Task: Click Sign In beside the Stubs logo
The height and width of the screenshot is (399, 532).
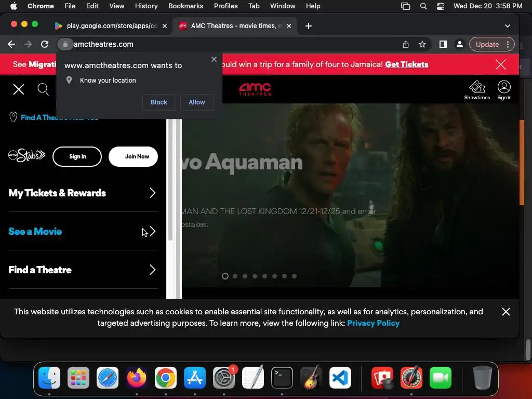Action: [x=77, y=156]
